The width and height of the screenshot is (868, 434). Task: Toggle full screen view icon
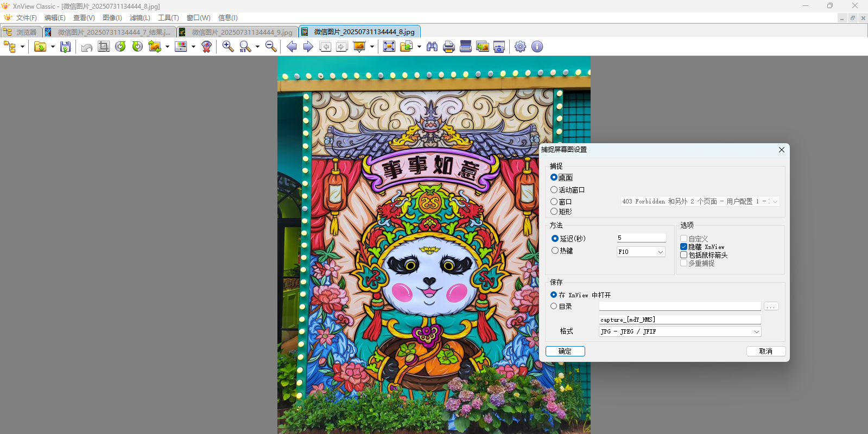(x=389, y=47)
